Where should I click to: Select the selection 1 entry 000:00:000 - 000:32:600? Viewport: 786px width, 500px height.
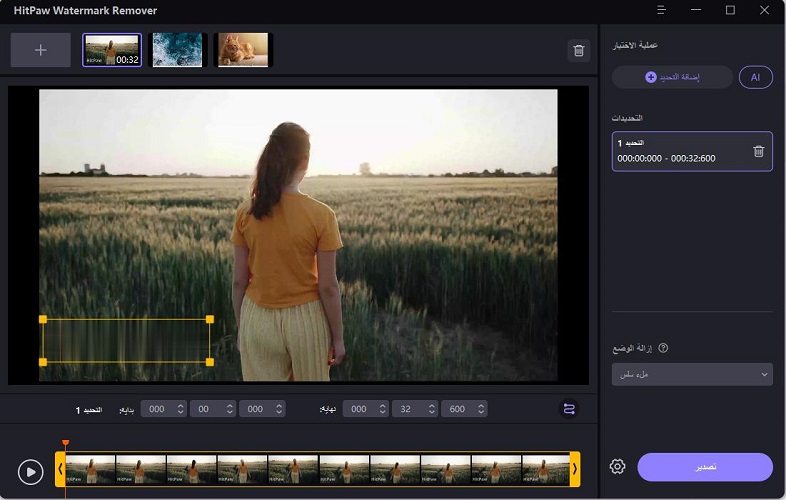(692, 151)
